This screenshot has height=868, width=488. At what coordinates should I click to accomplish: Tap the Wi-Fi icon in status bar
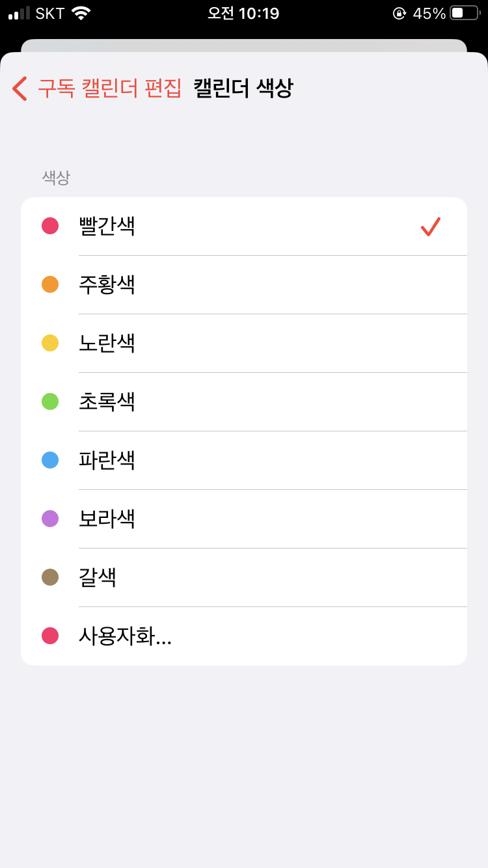click(81, 13)
